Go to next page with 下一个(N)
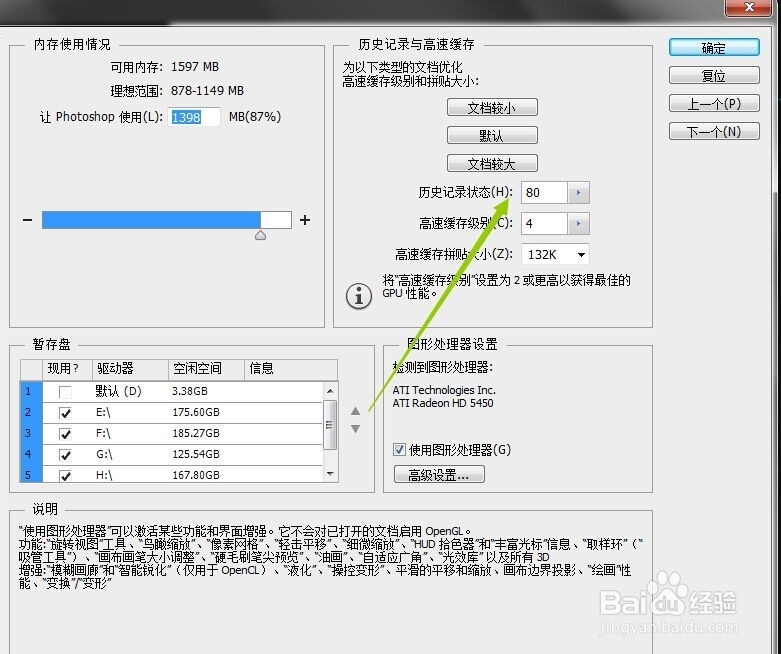 [714, 131]
